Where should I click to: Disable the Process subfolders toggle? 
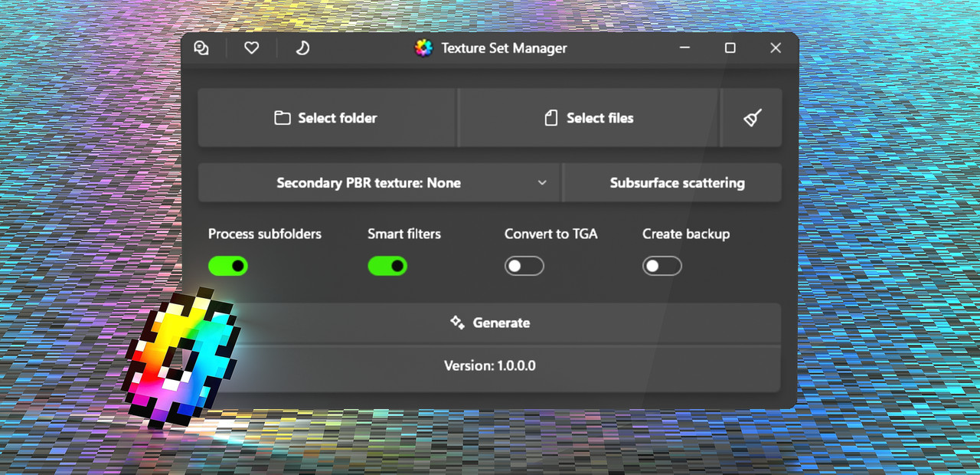(x=227, y=266)
